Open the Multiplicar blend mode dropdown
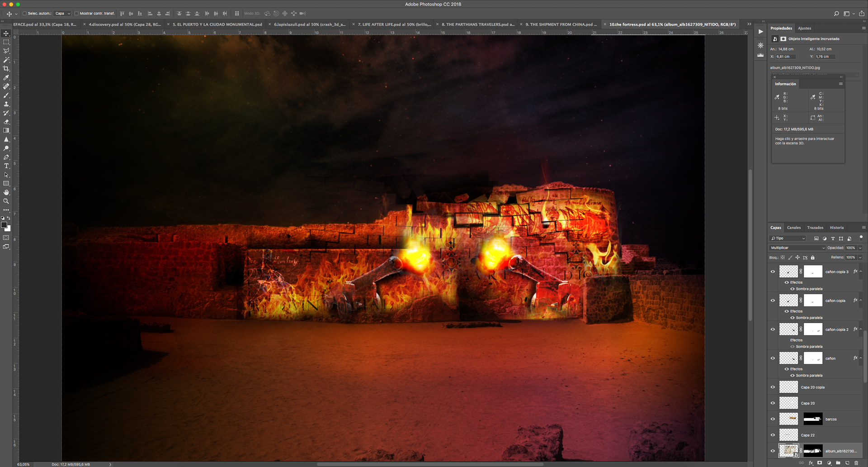This screenshot has width=868, height=467. (x=797, y=248)
